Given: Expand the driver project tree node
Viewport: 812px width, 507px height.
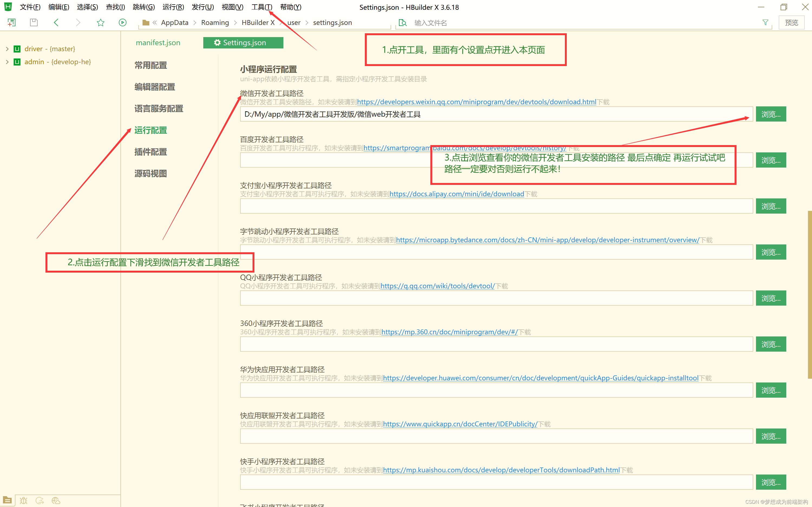Looking at the screenshot, I should [7, 49].
